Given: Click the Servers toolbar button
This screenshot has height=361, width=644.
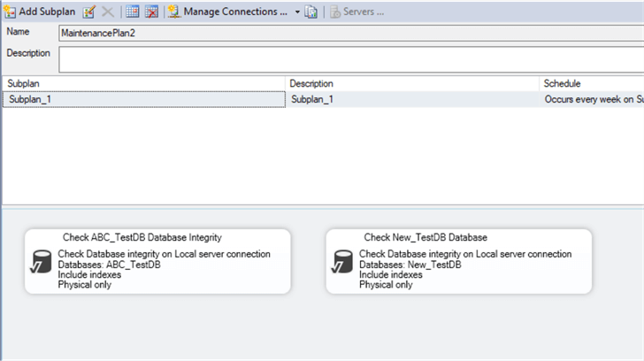Looking at the screenshot, I should pos(357,12).
